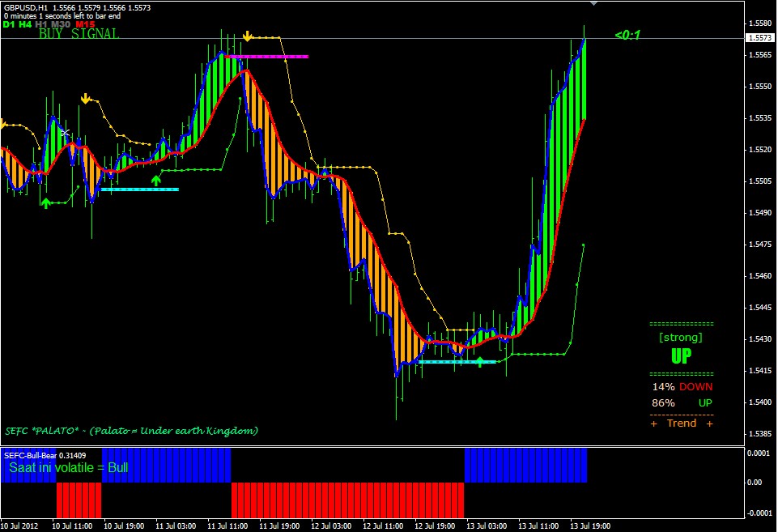Click the 1.5550 price axis label
778x532 pixels.
click(x=760, y=87)
